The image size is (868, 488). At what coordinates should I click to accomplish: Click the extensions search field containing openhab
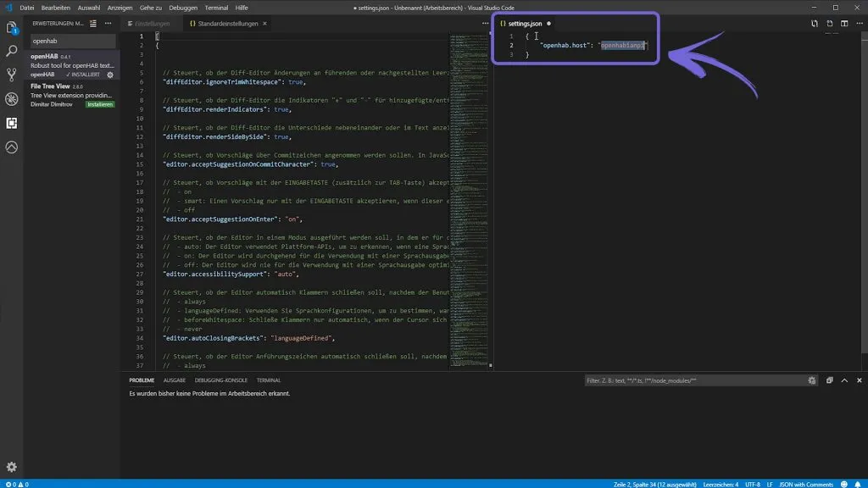pos(73,41)
